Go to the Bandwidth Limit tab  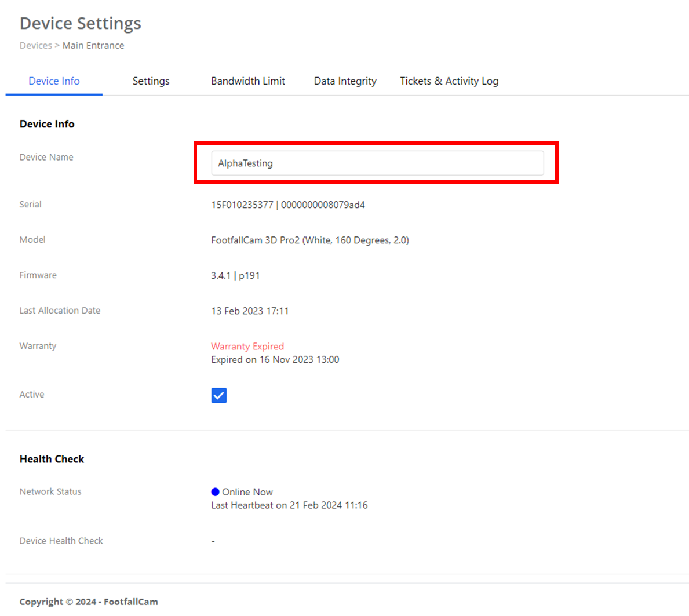pyautogui.click(x=247, y=81)
